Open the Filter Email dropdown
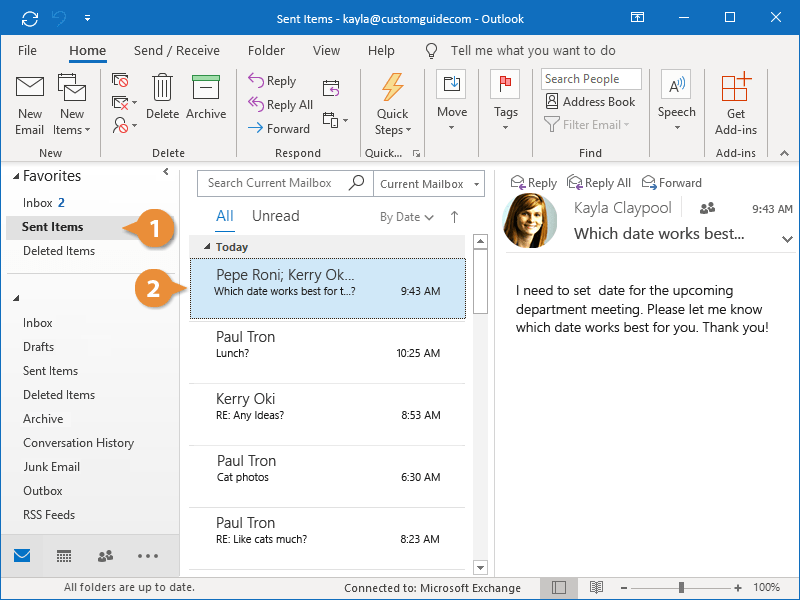Screen dimensions: 800x600 tap(587, 124)
